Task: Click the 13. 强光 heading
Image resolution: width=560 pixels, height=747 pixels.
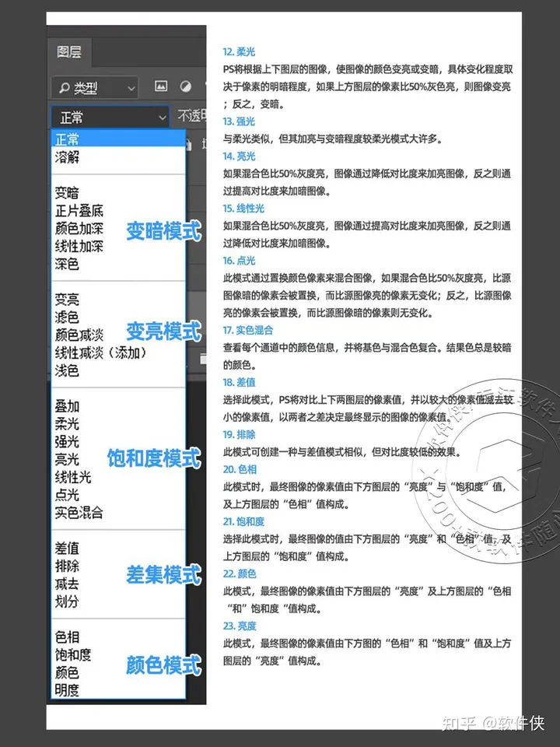Action: 239,121
